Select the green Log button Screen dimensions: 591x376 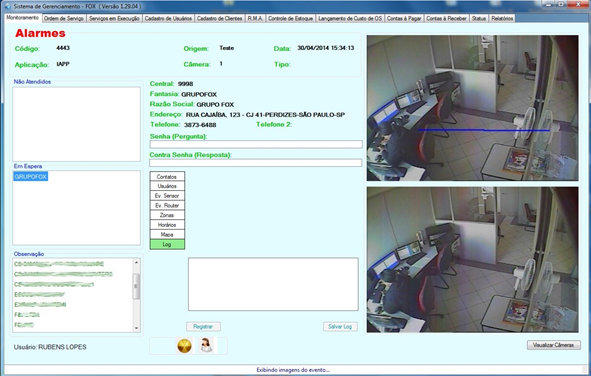coord(167,245)
